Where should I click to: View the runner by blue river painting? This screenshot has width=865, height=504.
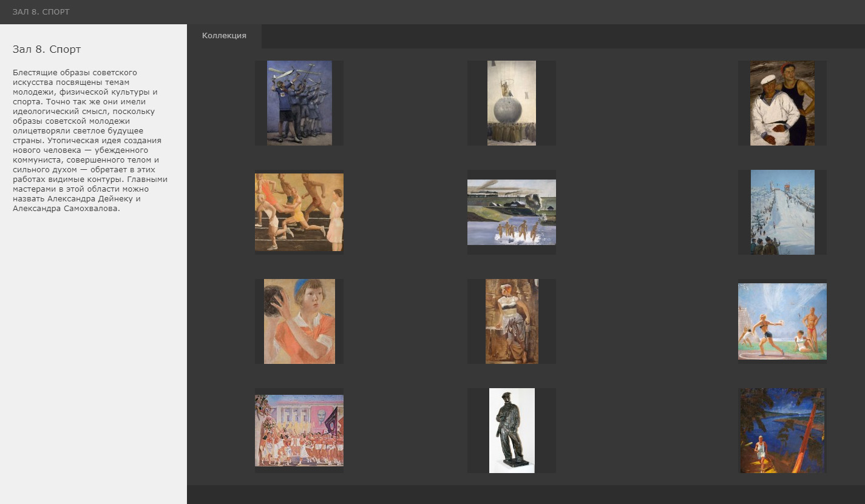click(782, 430)
